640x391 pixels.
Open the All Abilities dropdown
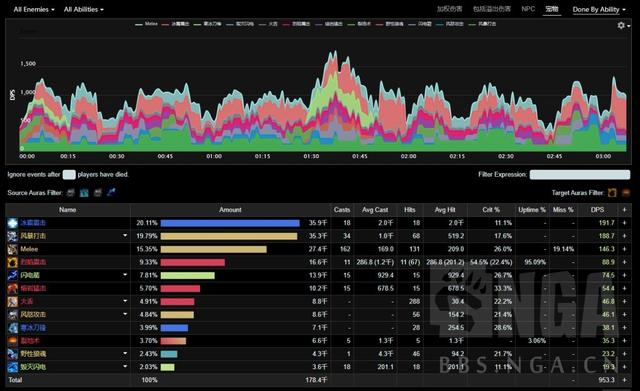pyautogui.click(x=84, y=9)
